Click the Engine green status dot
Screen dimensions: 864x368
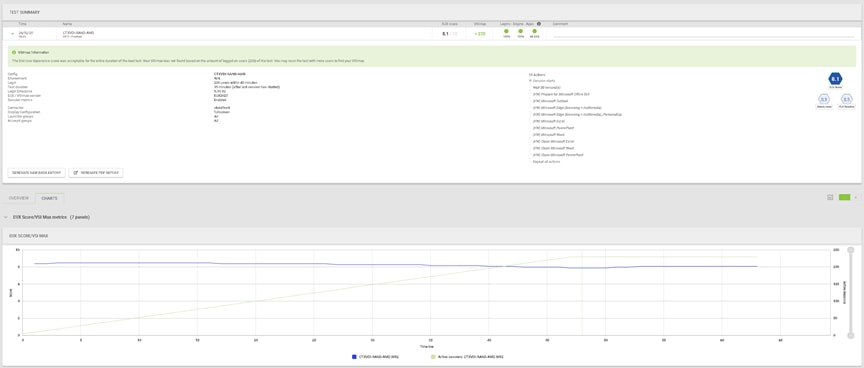(x=520, y=31)
